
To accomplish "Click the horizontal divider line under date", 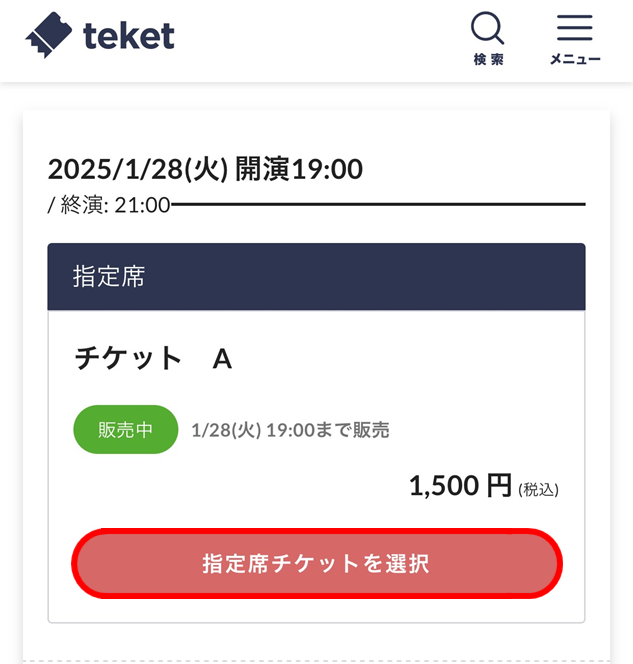I will [x=378, y=204].
